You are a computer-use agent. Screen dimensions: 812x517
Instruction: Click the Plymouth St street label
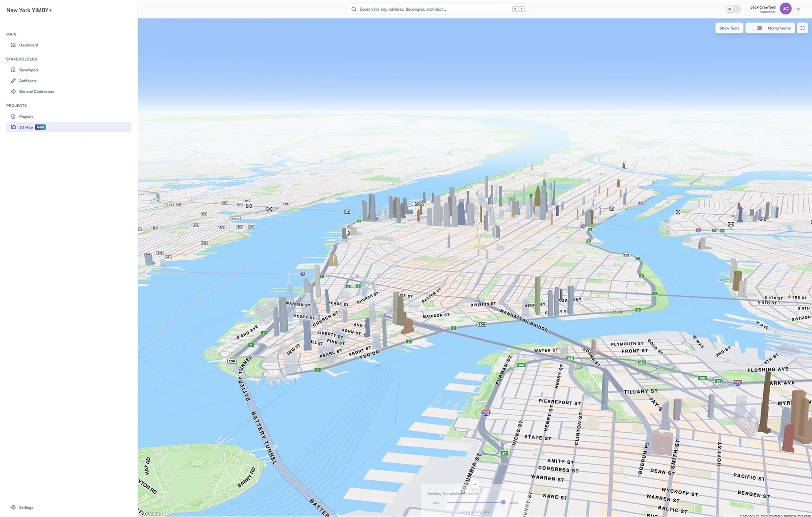(627, 343)
